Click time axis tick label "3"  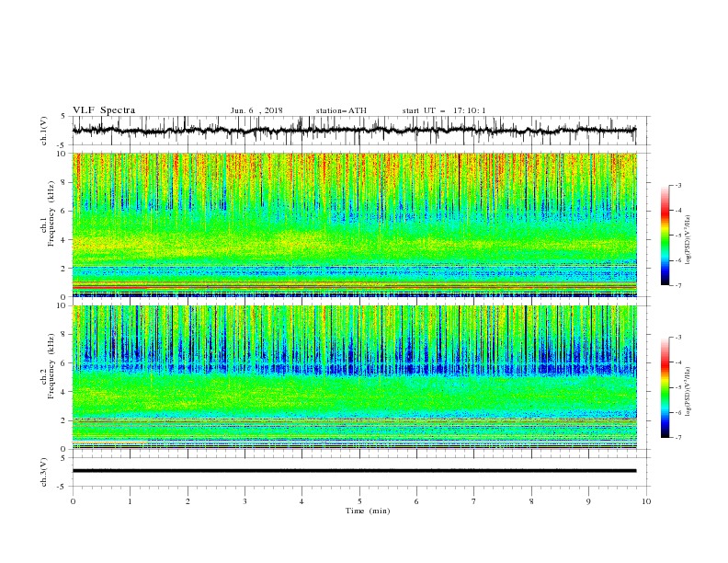click(245, 501)
